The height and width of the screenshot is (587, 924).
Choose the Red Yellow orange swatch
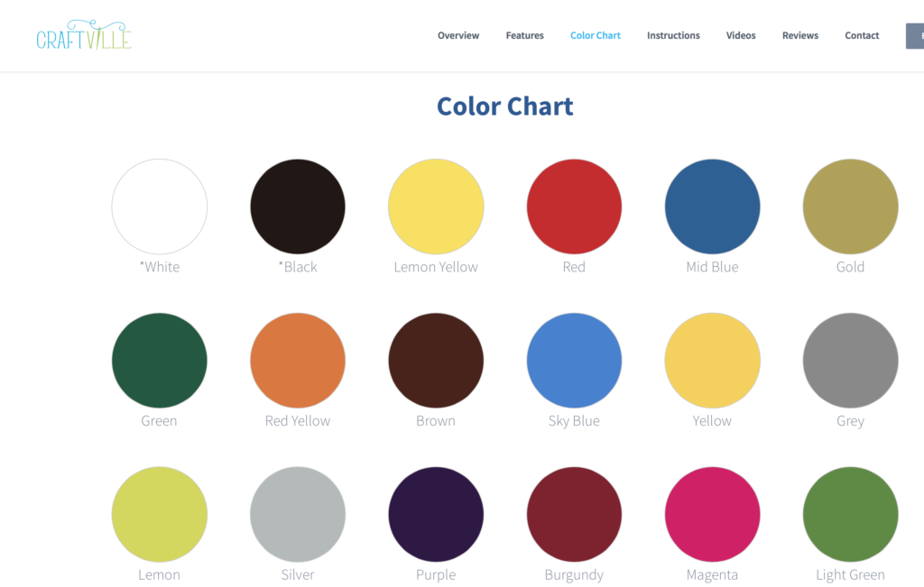point(298,361)
